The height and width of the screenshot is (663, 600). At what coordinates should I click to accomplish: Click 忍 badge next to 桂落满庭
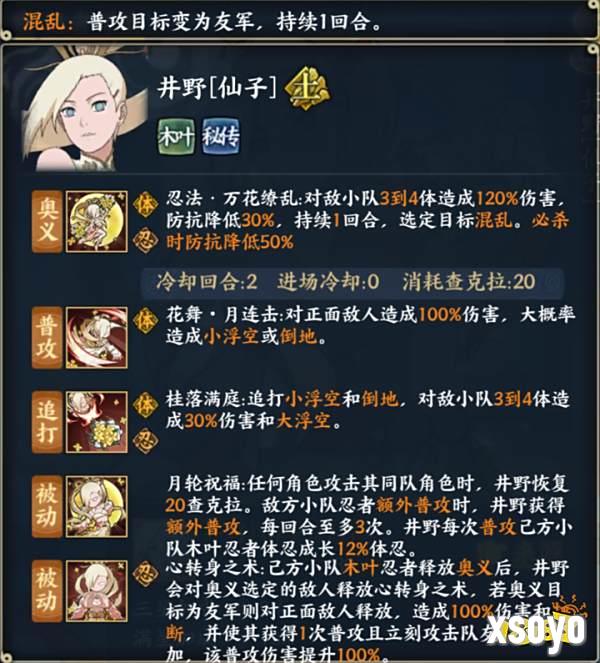[145, 441]
